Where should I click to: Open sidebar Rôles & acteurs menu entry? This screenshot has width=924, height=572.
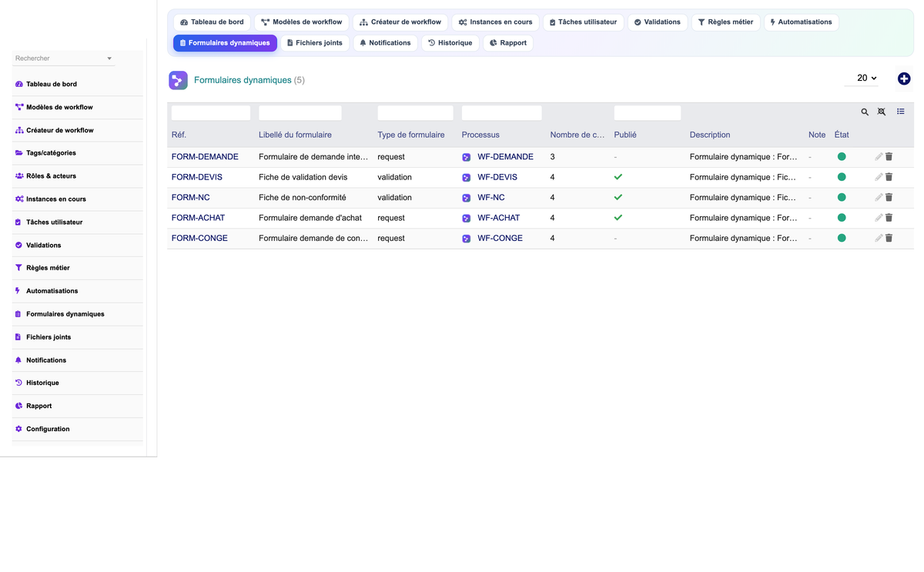[78, 176]
